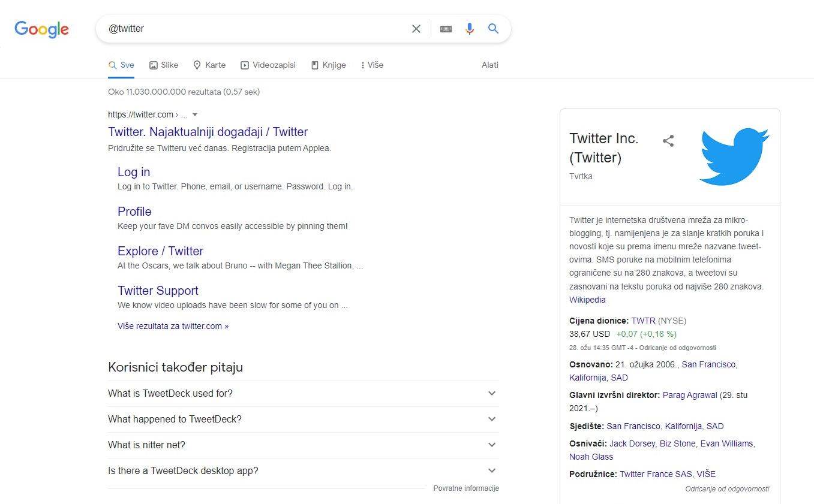This screenshot has width=814, height=504.
Task: Open the TWTR stock ticker link
Action: tap(643, 321)
